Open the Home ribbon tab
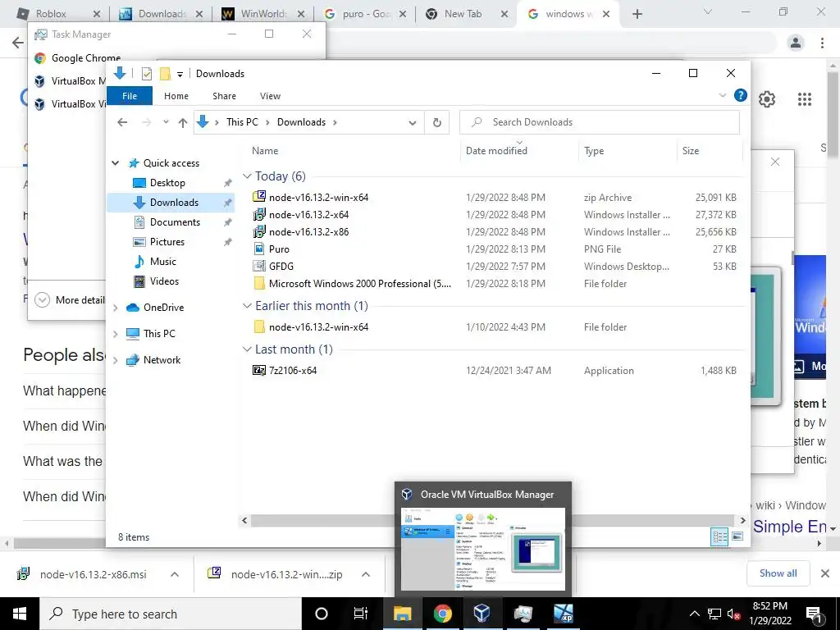This screenshot has height=630, width=840. coord(176,96)
